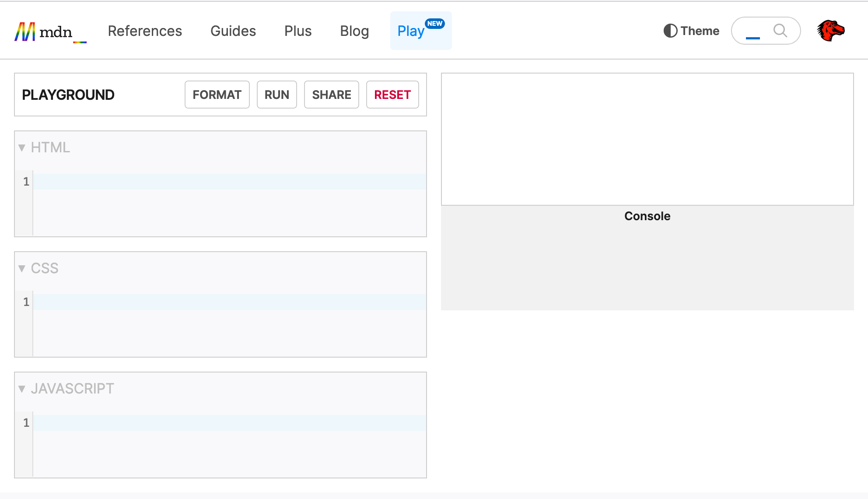Click the search magnifier icon
The height and width of the screenshot is (499, 868).
780,31
